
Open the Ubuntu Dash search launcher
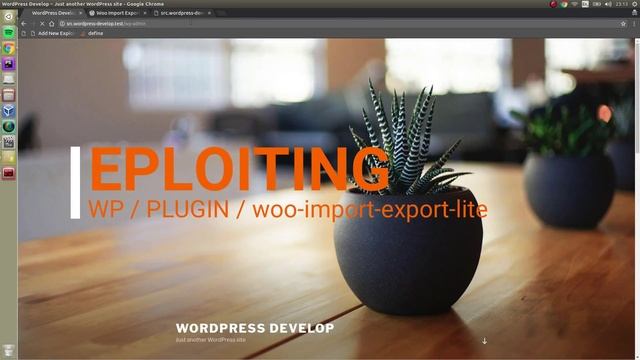[9, 17]
